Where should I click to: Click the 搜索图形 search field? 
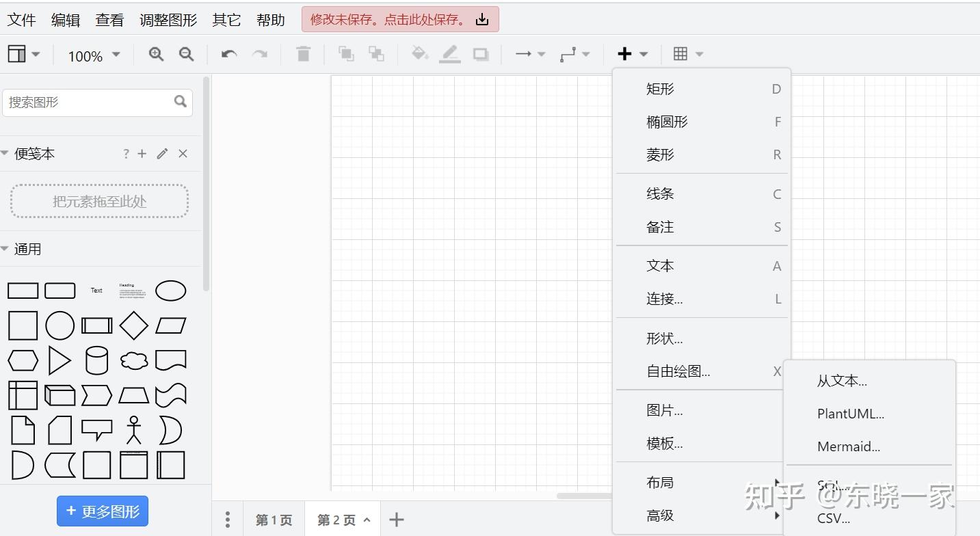(98, 103)
